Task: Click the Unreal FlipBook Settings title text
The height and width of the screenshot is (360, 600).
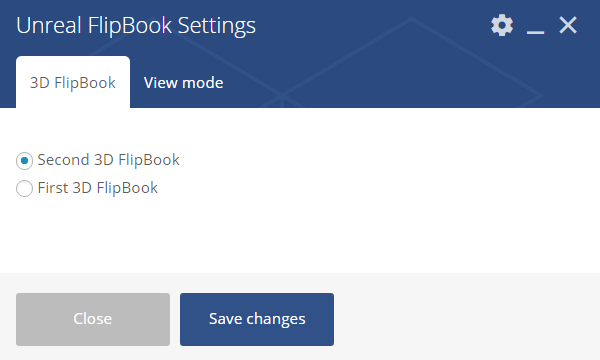Action: tap(136, 26)
